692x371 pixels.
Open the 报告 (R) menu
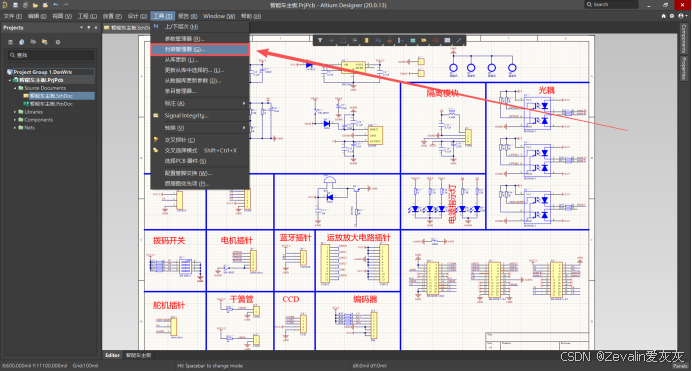point(188,16)
